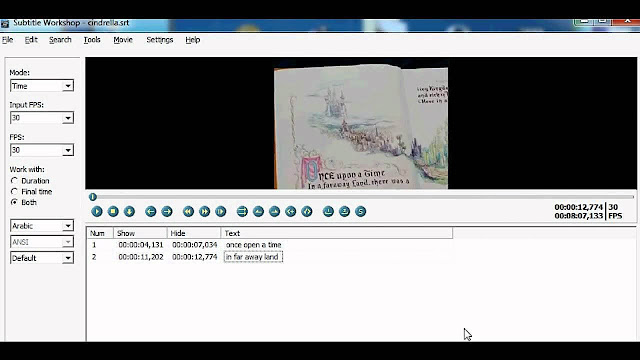Expand the FPS combo box under 'FPS:'
This screenshot has height=360, width=640.
[x=42, y=150]
